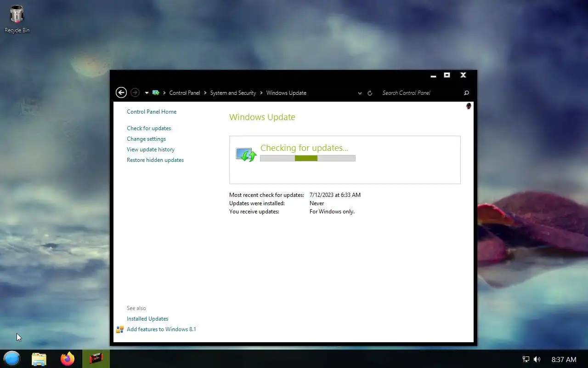Click the forward navigation arrow

135,92
